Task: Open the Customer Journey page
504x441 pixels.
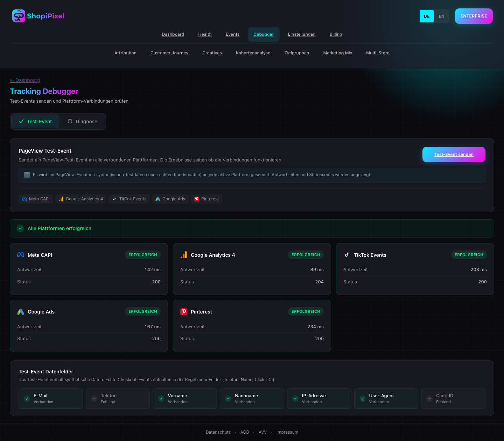Action: [x=169, y=53]
